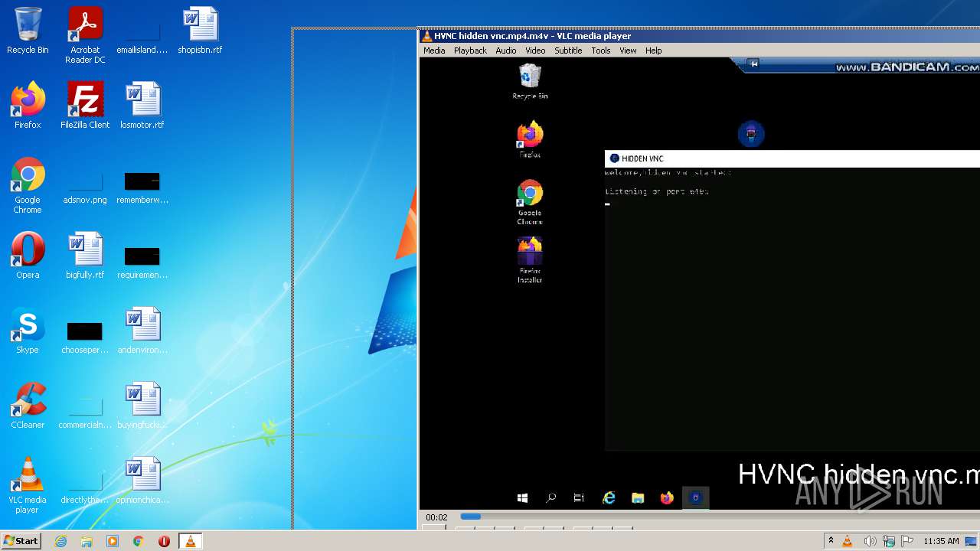Click the VLC seek bar progress

point(470,517)
